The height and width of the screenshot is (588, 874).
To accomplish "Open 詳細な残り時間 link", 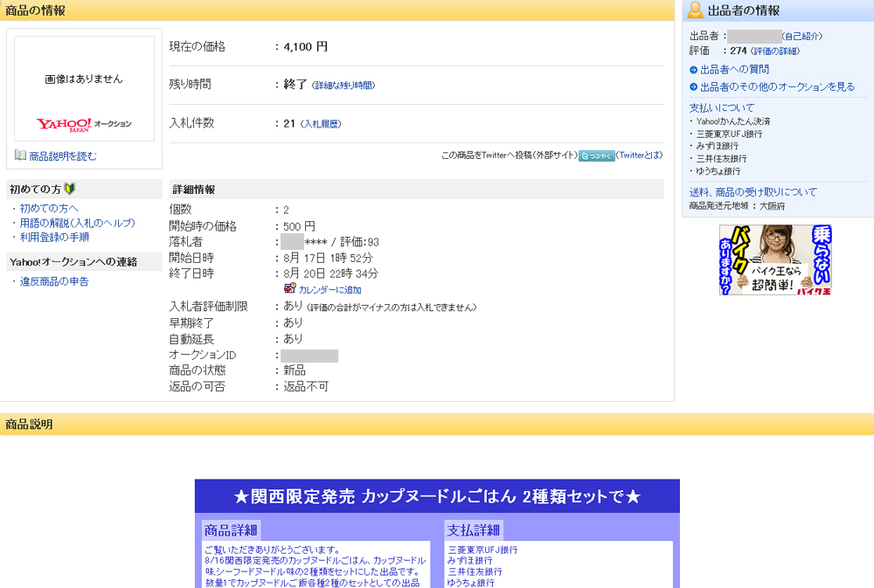I will (x=343, y=86).
